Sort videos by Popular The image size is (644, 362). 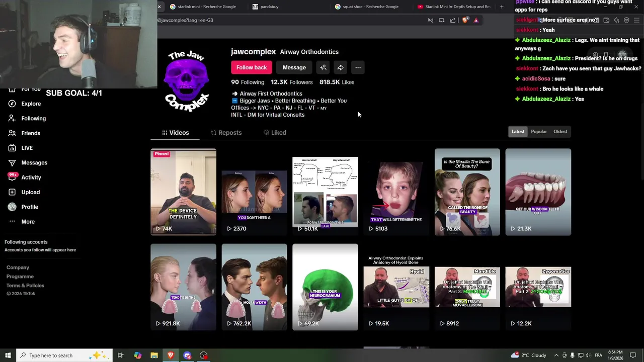click(539, 132)
